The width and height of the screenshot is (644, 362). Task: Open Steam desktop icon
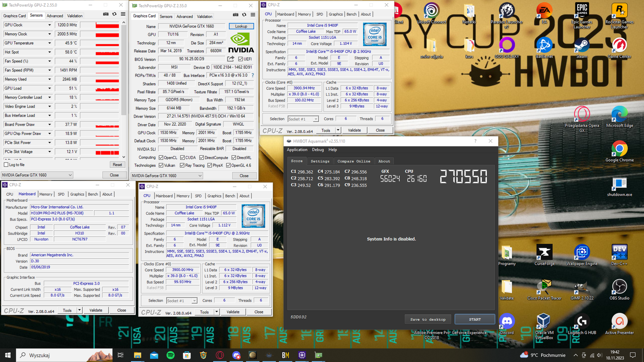click(582, 48)
